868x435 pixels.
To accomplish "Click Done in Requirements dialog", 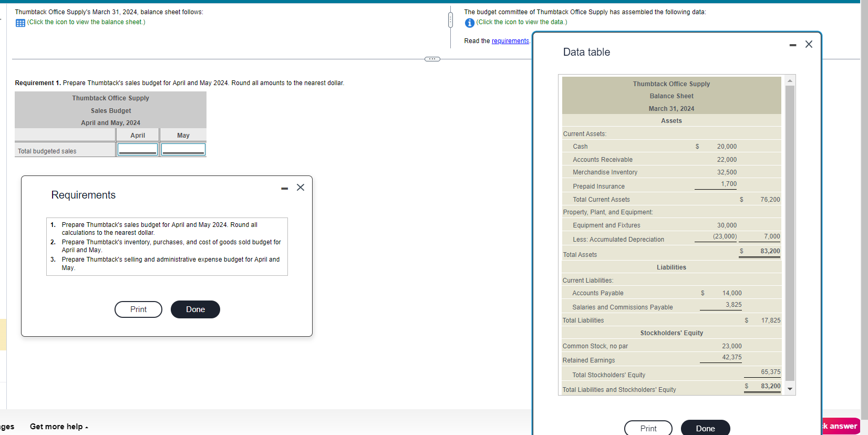I will [x=195, y=309].
